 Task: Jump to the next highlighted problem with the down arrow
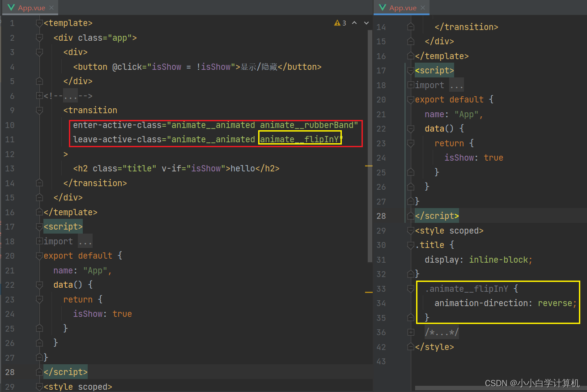tap(366, 23)
